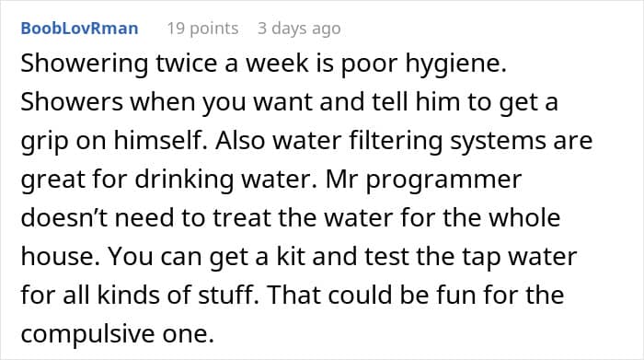Viewport: 644px width, 360px height.
Task: Open the BoobLovRman user profile link
Action: tap(79, 29)
